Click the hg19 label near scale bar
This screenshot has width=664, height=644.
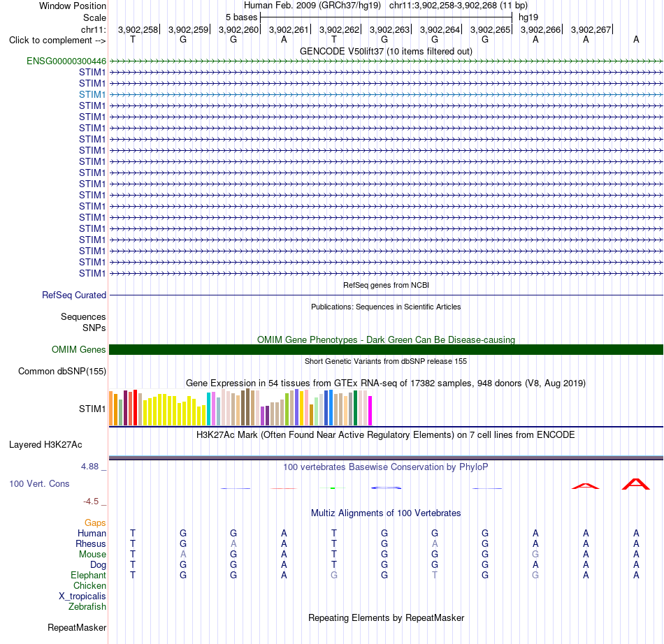528,17
